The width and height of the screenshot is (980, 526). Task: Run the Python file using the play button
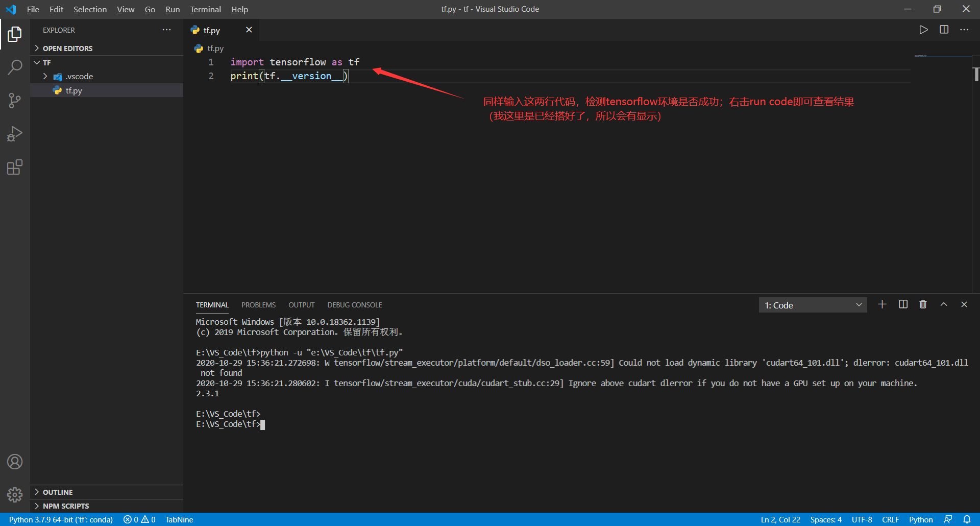point(923,29)
